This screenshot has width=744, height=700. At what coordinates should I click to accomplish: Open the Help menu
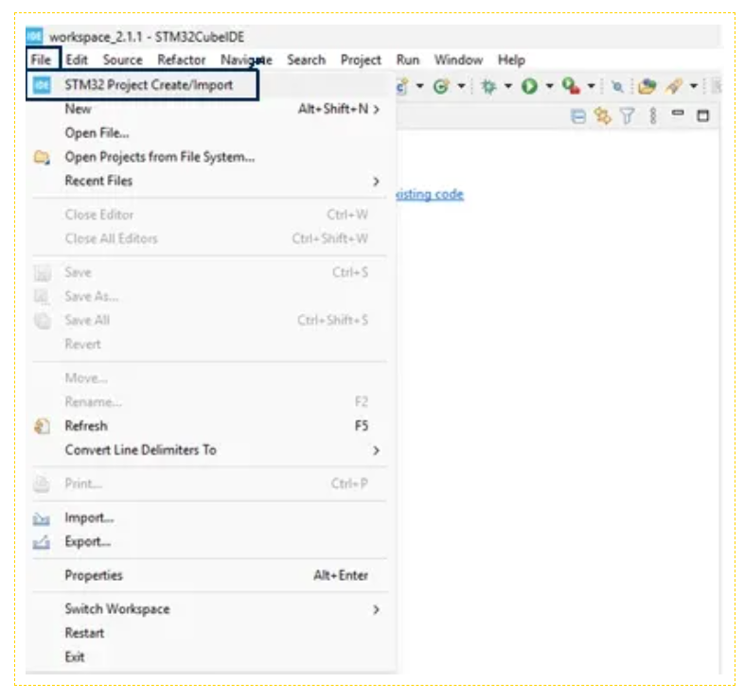[x=511, y=60]
